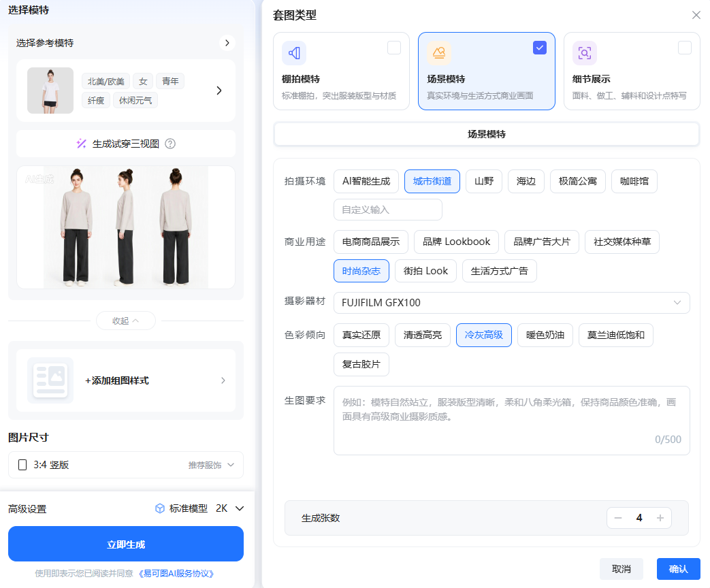
Task: Select 极简公寓 environment chip
Action: point(577,181)
